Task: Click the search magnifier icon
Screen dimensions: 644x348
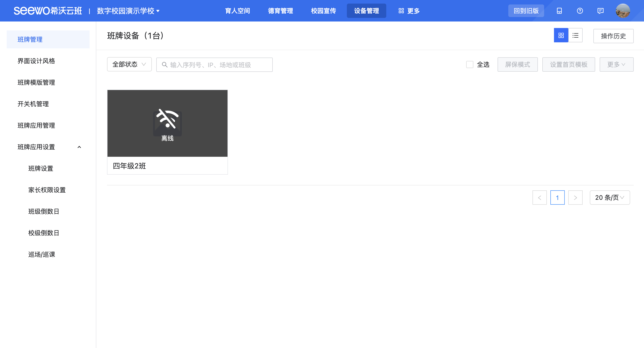Action: click(x=165, y=65)
